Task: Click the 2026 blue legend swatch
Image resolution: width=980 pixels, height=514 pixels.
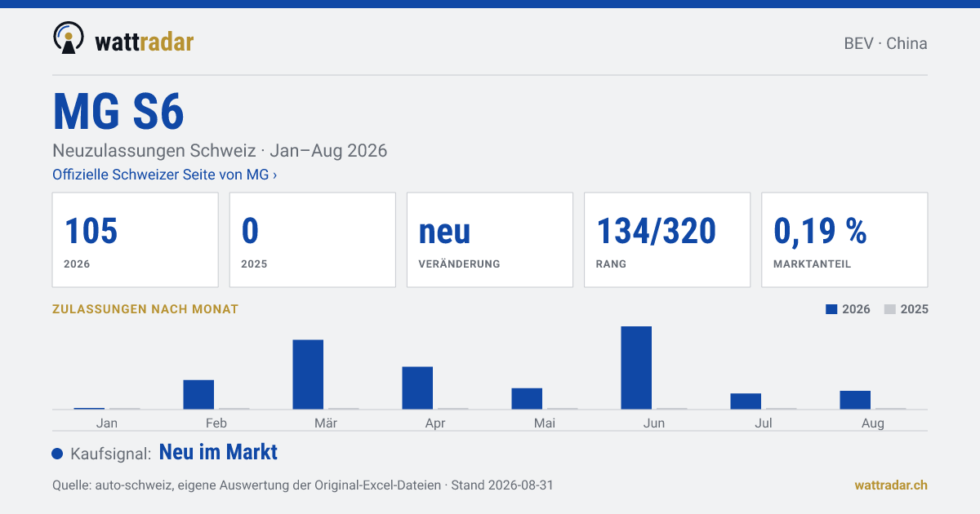Action: 832,309
